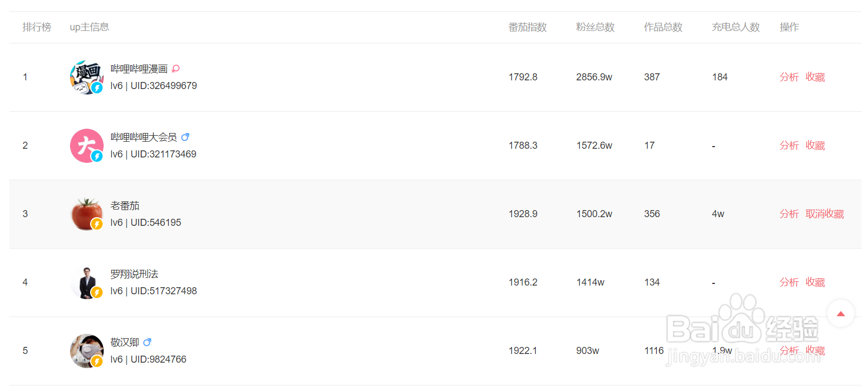
Task: Open the 敬汉卿 profile avatar
Action: tap(87, 351)
